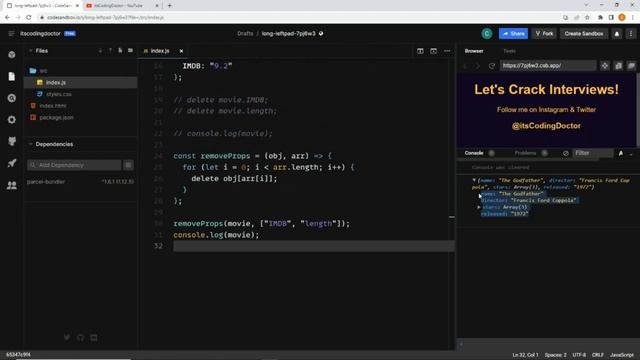The height and width of the screenshot is (360, 640).
Task: Click the preview refresh icon
Action: coord(492,66)
